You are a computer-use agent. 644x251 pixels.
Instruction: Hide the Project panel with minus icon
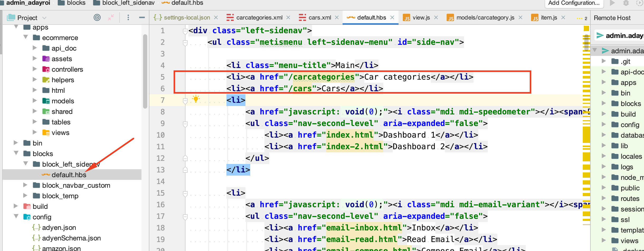pos(142,17)
